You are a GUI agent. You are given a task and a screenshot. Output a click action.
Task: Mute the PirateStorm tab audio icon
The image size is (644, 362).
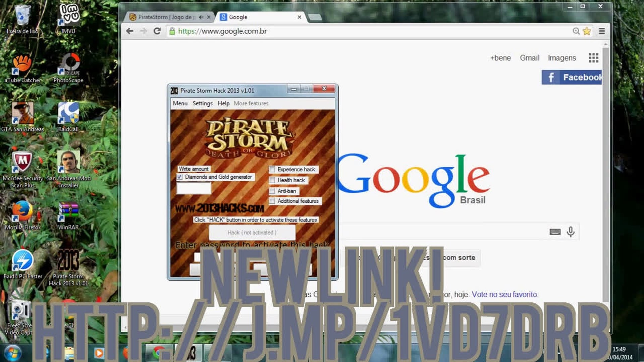tap(201, 17)
